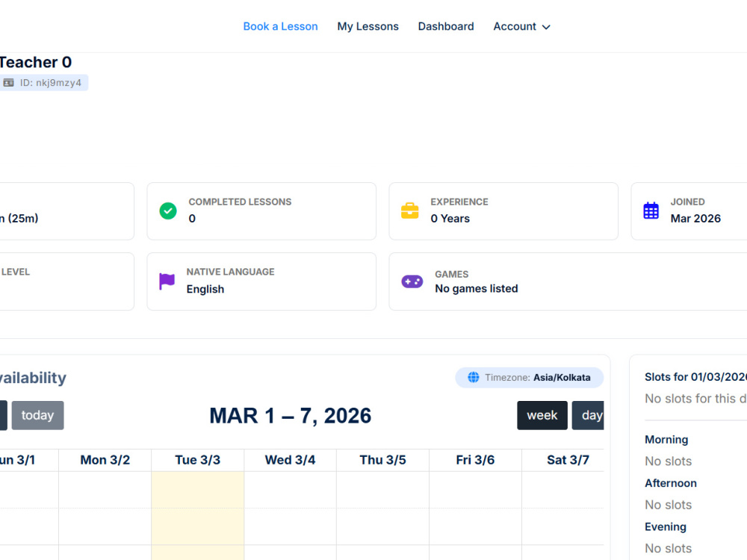
Task: Click the Completed Lessons value 0
Action: 192,219
